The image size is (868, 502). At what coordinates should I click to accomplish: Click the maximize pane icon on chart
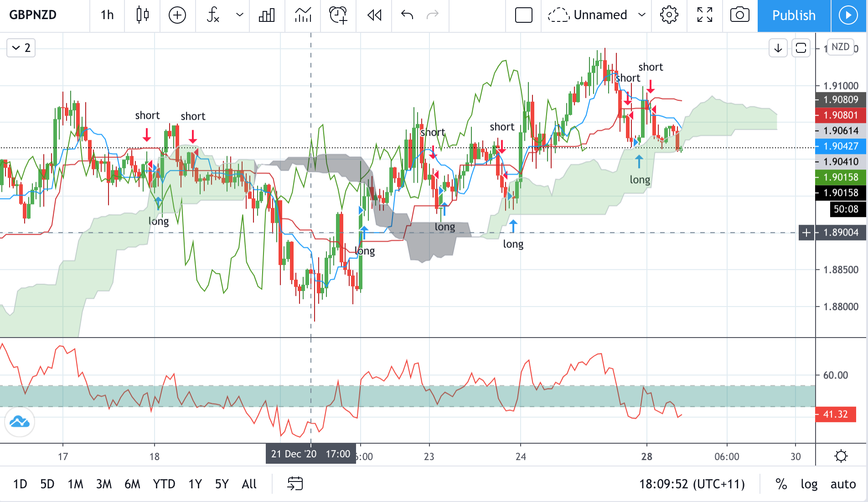pos(801,48)
